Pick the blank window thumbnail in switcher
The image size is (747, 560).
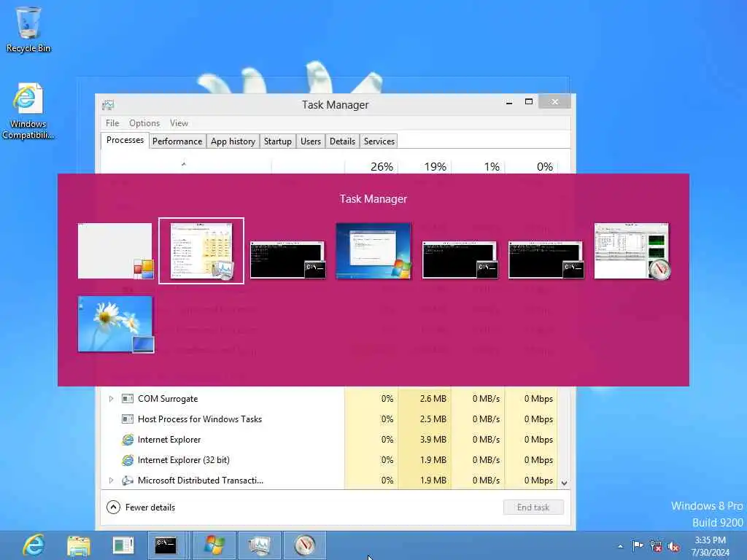pos(115,251)
